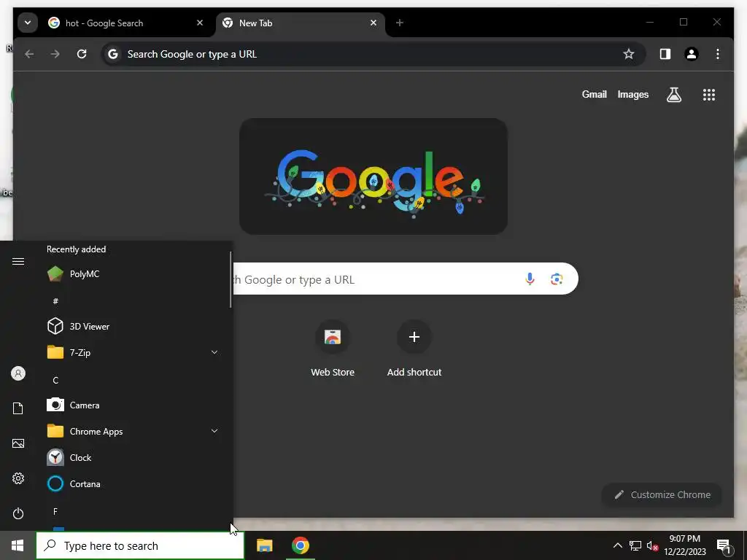747x560 pixels.
Task: Click the Power button in Start menu
Action: pyautogui.click(x=18, y=513)
